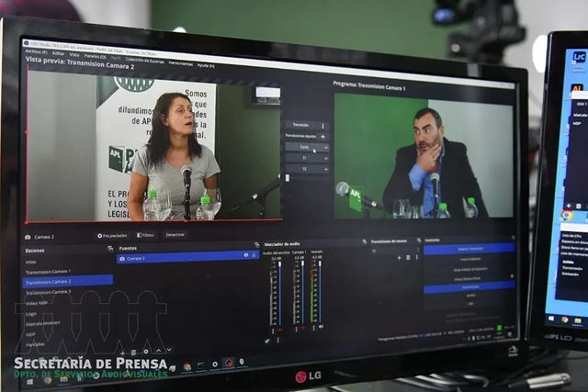Toggle the lock on Camara 2 source
Screen dimensions: 588x392
[x=254, y=255]
